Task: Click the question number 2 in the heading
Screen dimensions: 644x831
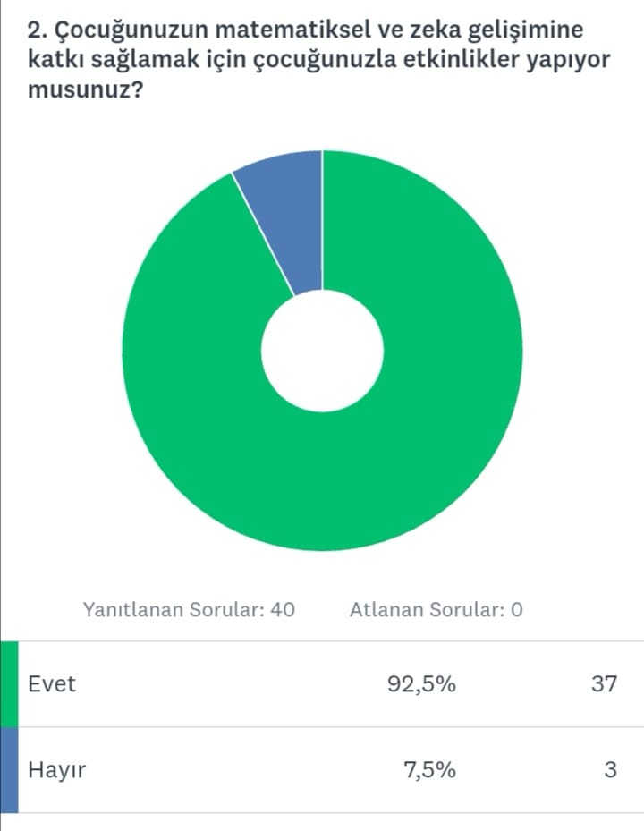Action: click(35, 30)
